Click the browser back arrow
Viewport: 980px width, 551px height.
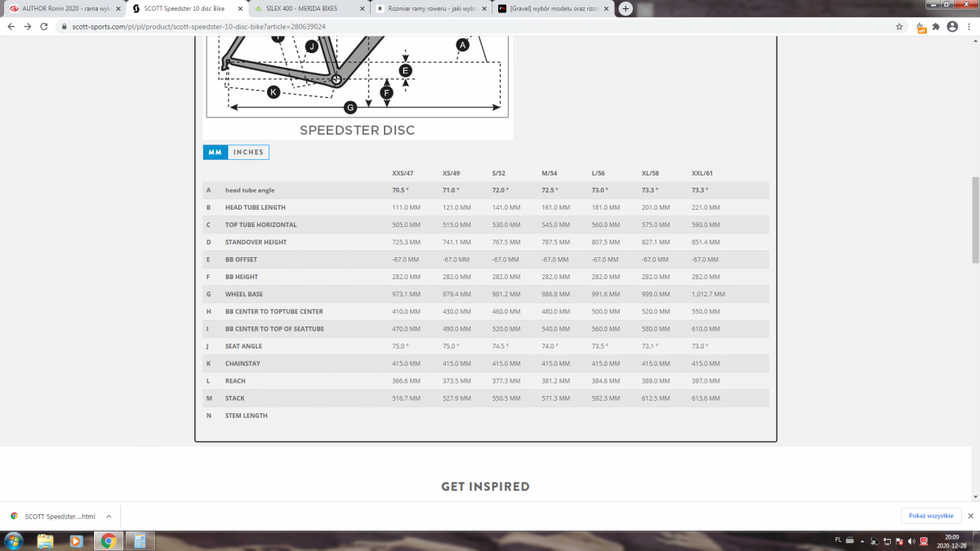tap(11, 26)
